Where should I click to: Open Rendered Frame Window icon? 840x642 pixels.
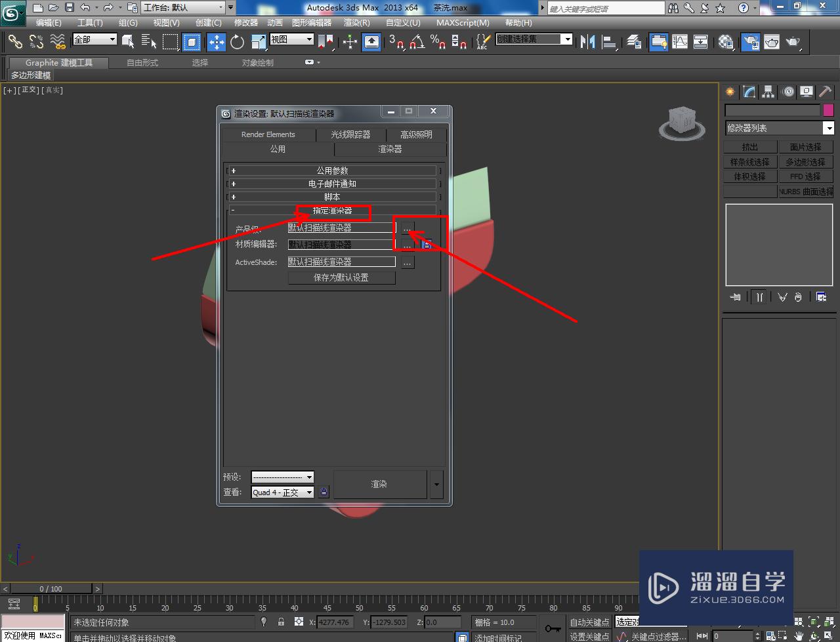pyautogui.click(x=771, y=42)
